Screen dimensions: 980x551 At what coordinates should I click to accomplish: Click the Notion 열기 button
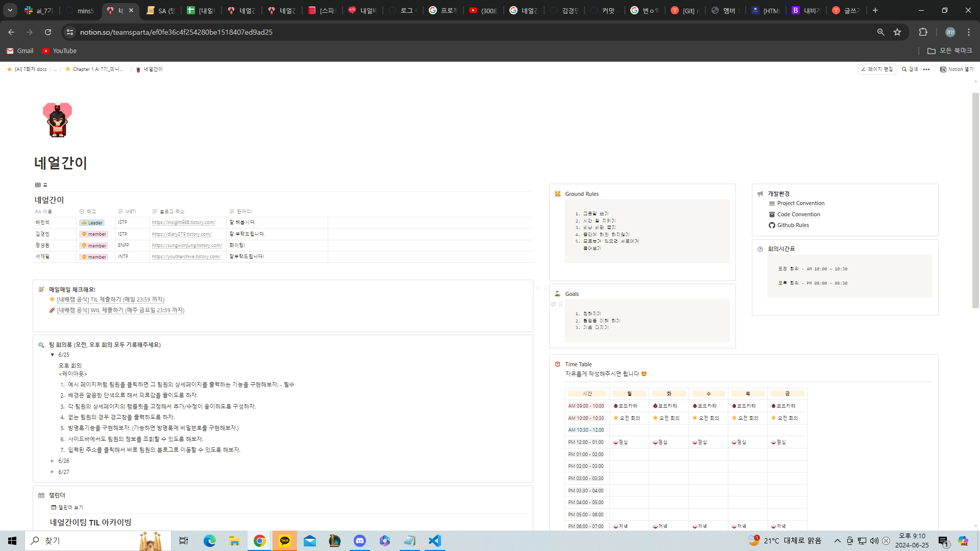957,69
